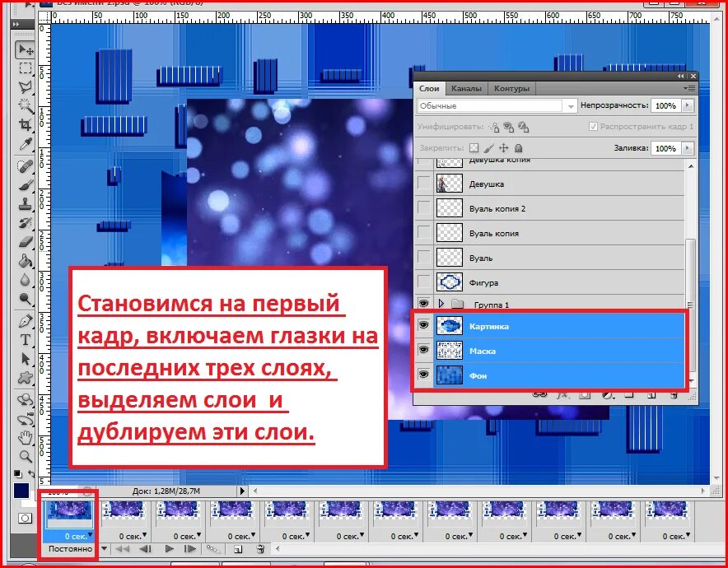Toggle Распространить кадр 1 checkbox

[x=593, y=126]
